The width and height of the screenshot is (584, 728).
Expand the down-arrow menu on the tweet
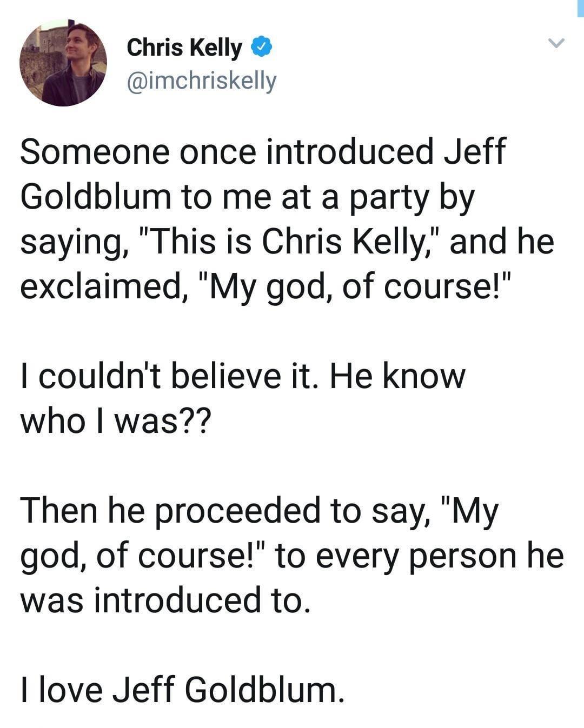pyautogui.click(x=555, y=43)
